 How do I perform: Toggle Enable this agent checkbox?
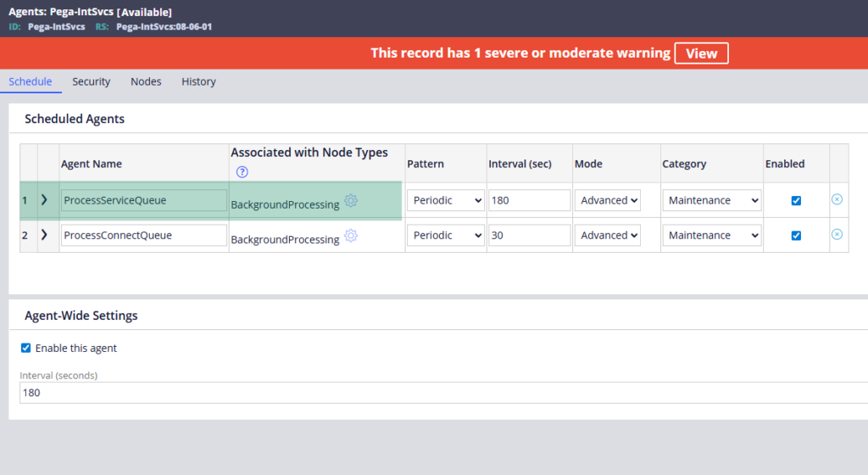pos(26,348)
